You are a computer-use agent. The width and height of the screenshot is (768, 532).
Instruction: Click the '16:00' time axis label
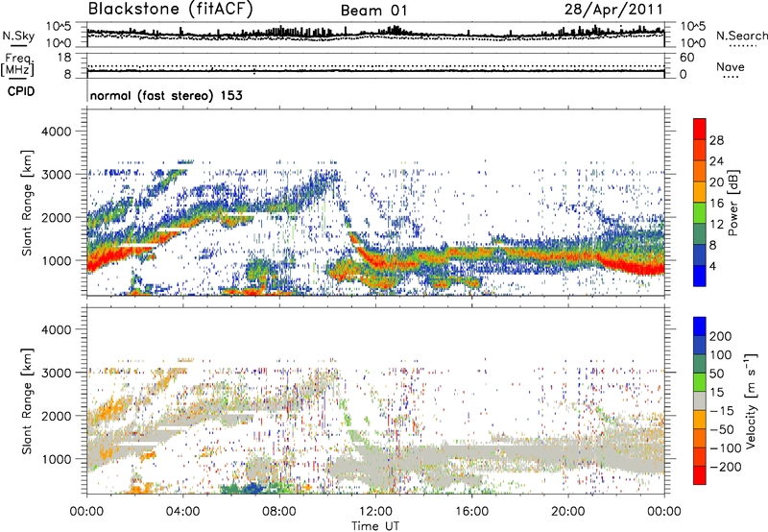coord(471,512)
